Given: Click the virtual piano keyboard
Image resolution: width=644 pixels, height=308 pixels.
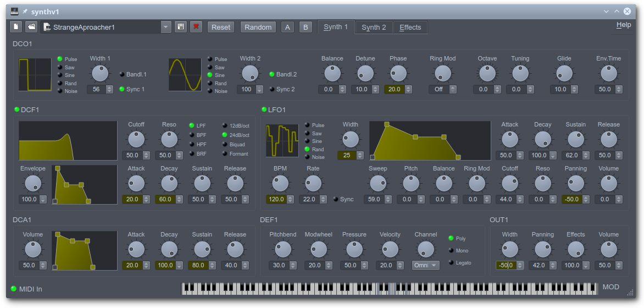Looking at the screenshot, I should (x=390, y=289).
